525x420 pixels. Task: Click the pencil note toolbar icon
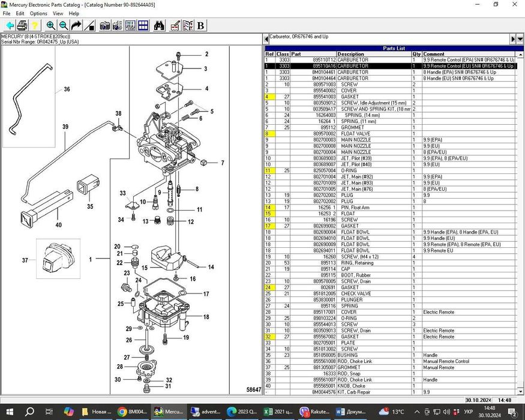pos(175,25)
